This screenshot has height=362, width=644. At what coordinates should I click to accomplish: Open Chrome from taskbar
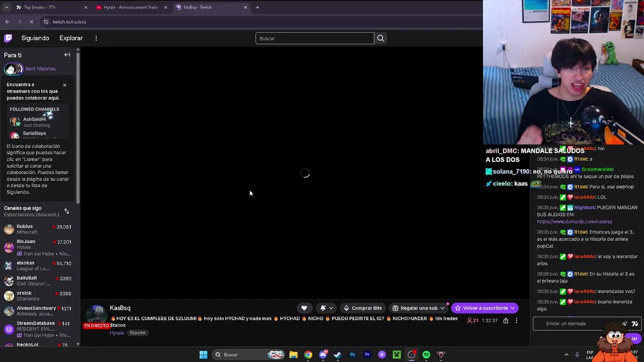pyautogui.click(x=308, y=354)
